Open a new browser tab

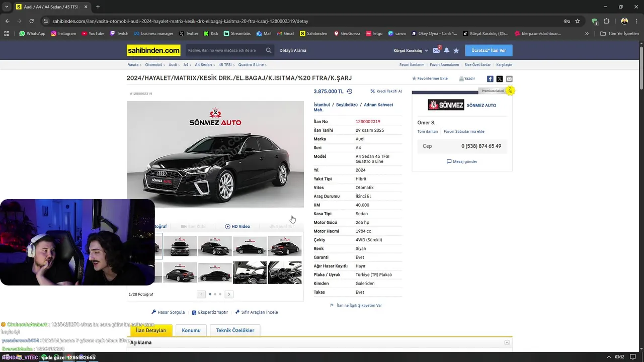point(98,7)
